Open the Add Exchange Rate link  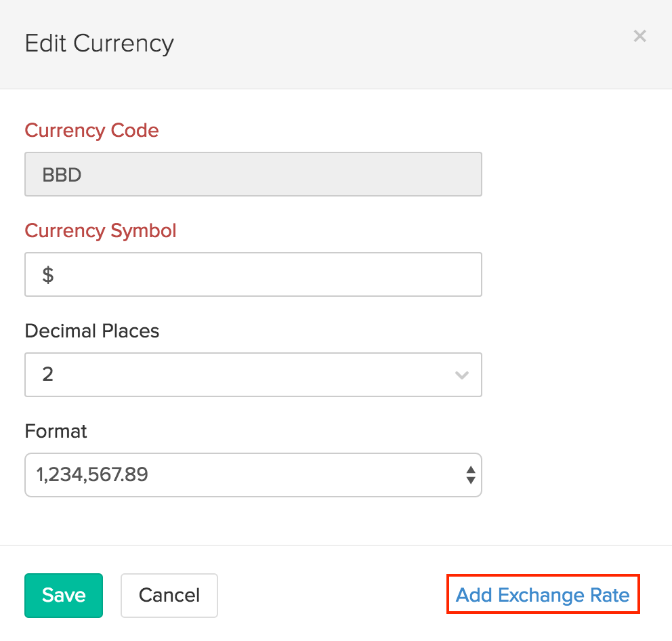click(543, 596)
